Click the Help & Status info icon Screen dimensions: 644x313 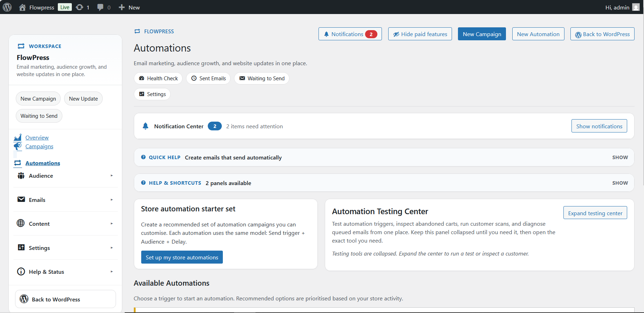click(x=21, y=272)
